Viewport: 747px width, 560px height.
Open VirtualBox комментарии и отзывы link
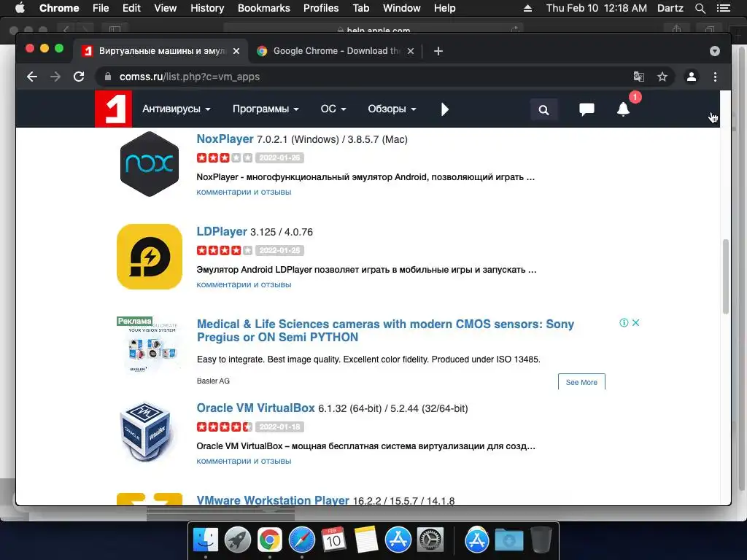tap(244, 461)
